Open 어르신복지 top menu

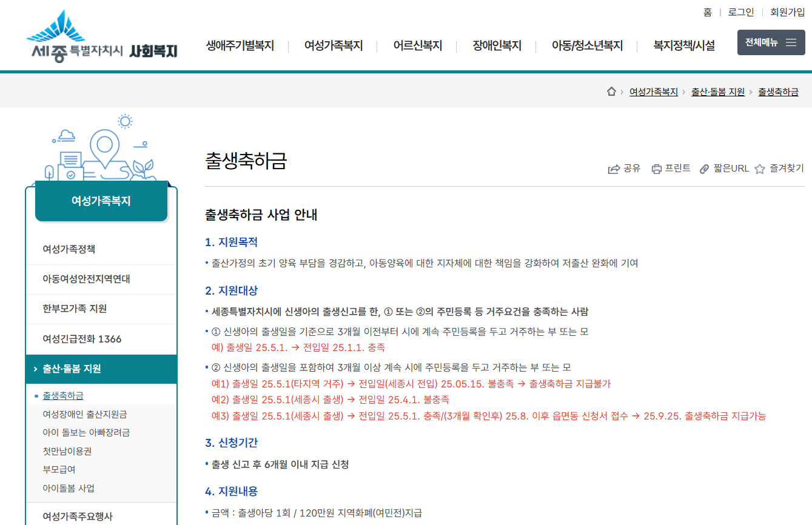[417, 45]
